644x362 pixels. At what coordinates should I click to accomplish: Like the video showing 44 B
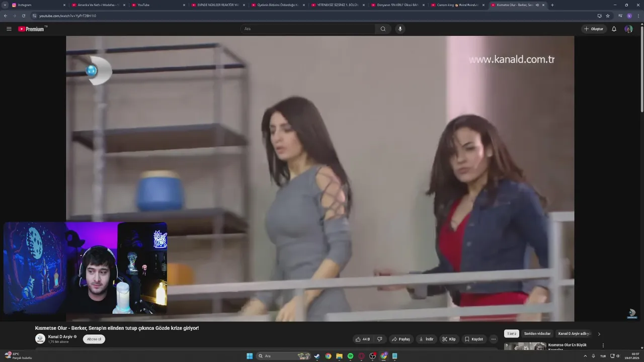pyautogui.click(x=362, y=339)
